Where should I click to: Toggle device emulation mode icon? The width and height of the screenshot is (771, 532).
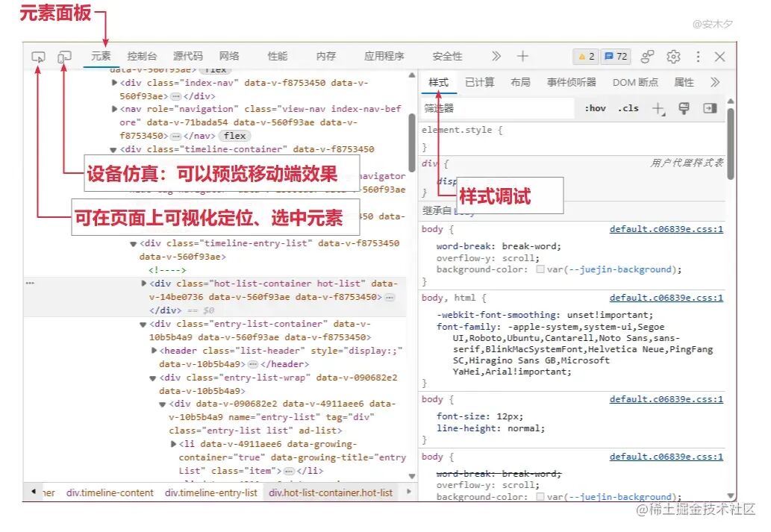point(64,57)
